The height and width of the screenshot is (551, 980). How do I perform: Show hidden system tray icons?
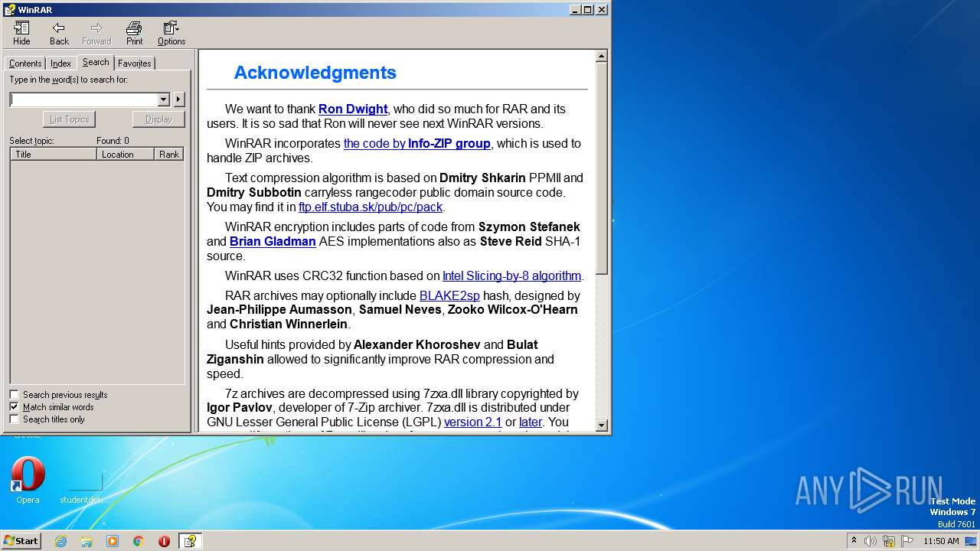854,541
